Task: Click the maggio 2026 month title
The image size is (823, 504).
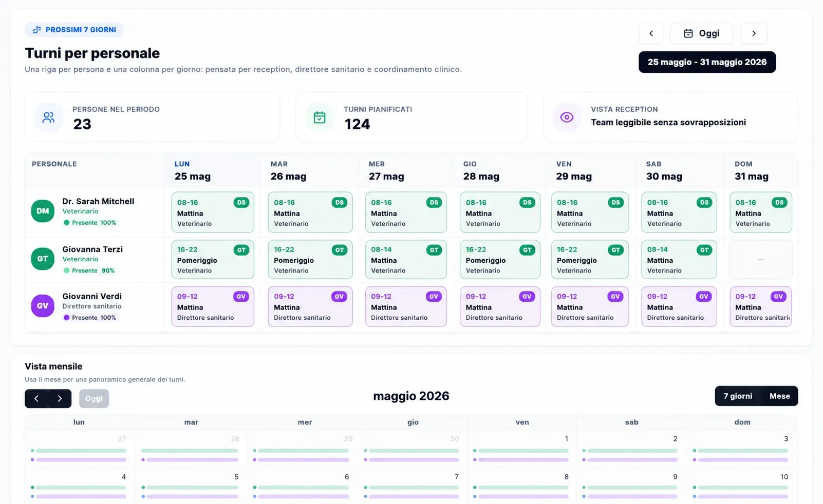Action: coord(411,396)
